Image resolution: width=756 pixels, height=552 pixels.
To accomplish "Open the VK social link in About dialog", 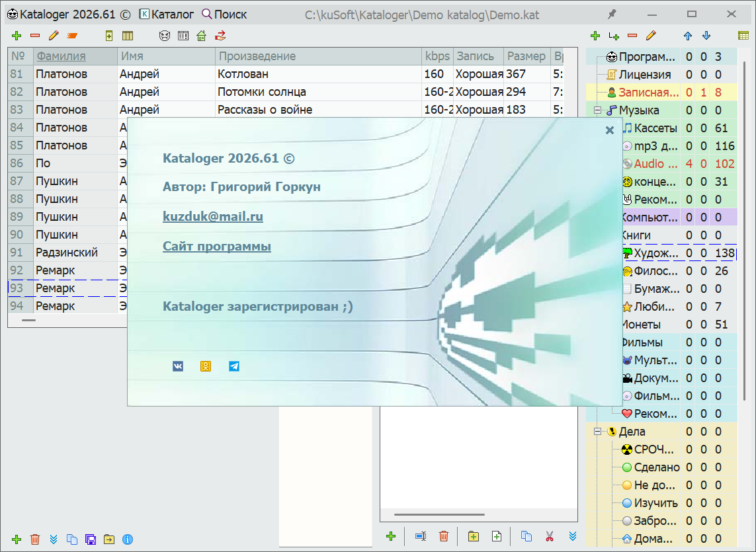I will (178, 366).
